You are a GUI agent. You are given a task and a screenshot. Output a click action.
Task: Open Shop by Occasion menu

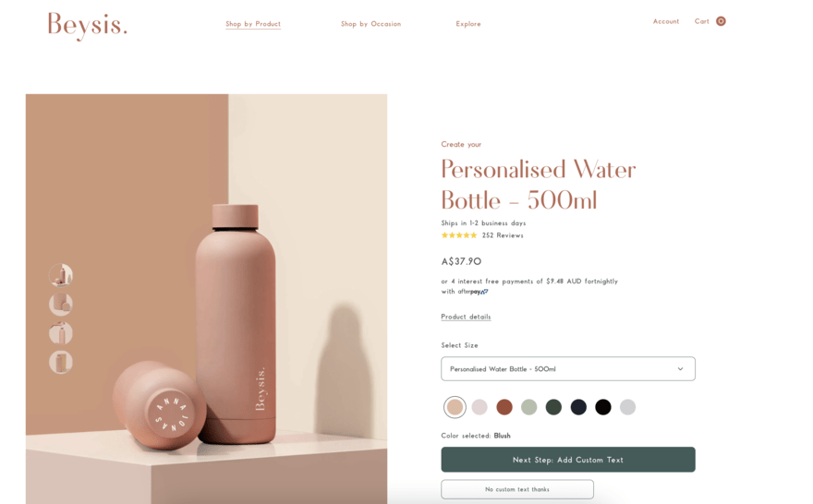click(x=370, y=24)
